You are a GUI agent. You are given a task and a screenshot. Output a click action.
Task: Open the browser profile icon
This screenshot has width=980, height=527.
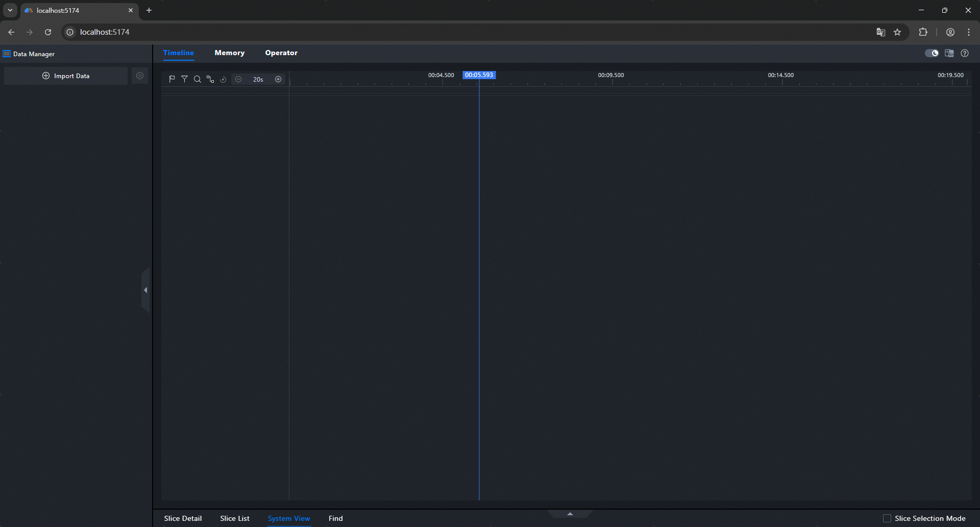coord(950,32)
